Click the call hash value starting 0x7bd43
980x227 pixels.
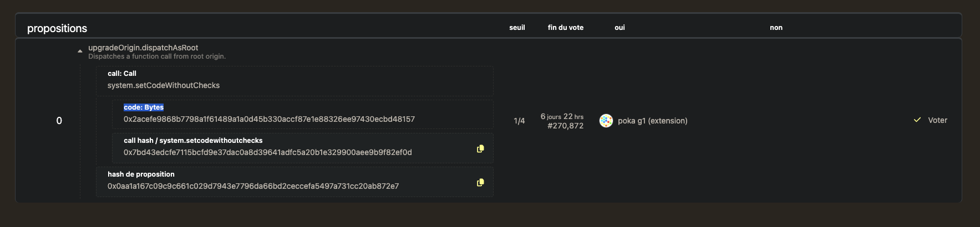(267, 152)
